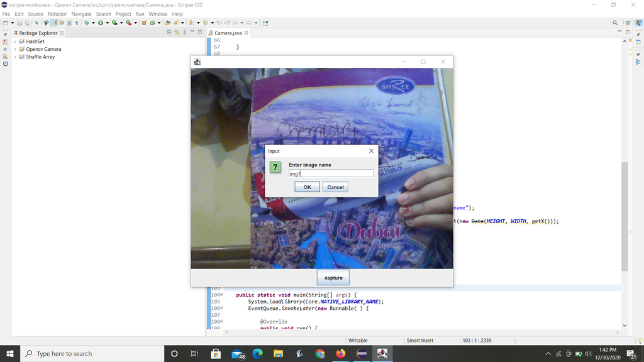The width and height of the screenshot is (644, 362).
Task: Click the Save All toolbar icon
Action: (27, 23)
